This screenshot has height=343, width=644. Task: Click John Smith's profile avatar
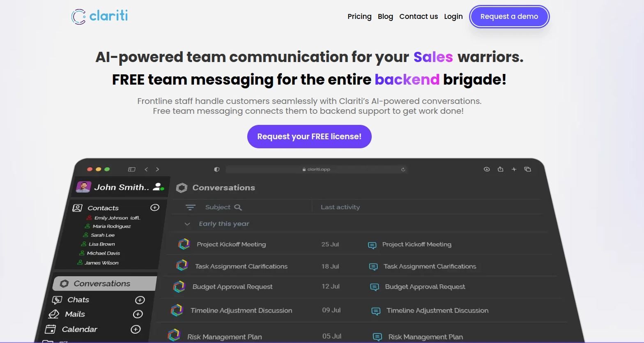pos(84,187)
